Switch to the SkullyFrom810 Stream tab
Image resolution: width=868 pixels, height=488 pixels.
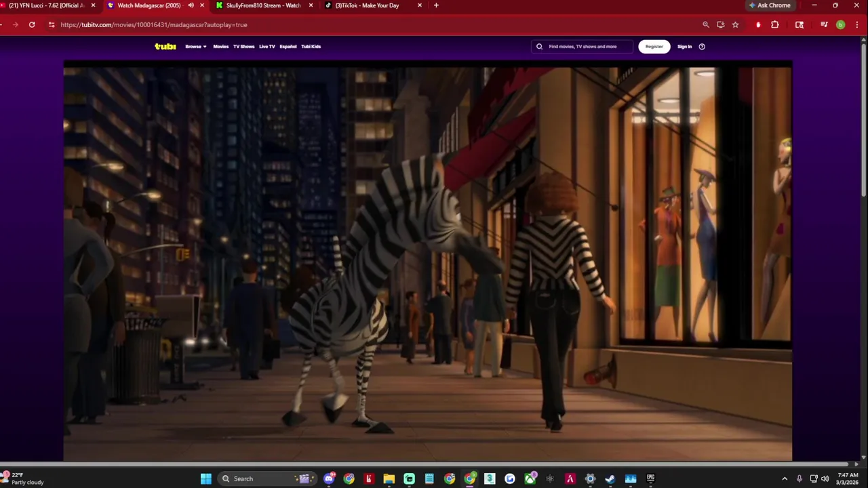(264, 5)
